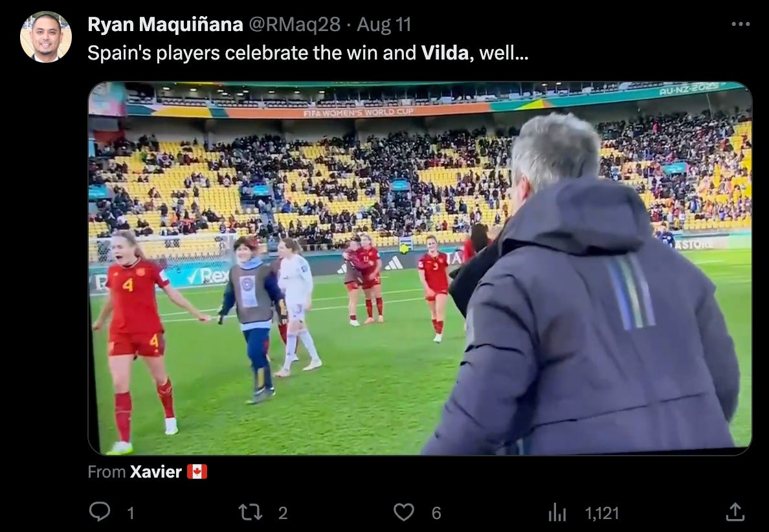Play the embedded World Cup video
The image size is (769, 532).
tap(420, 268)
